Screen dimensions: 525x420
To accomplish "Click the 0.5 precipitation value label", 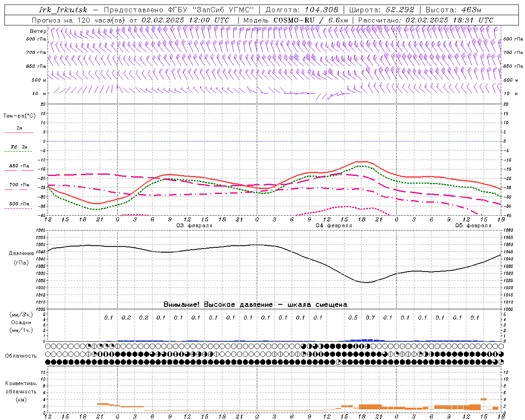I will pos(353,317).
